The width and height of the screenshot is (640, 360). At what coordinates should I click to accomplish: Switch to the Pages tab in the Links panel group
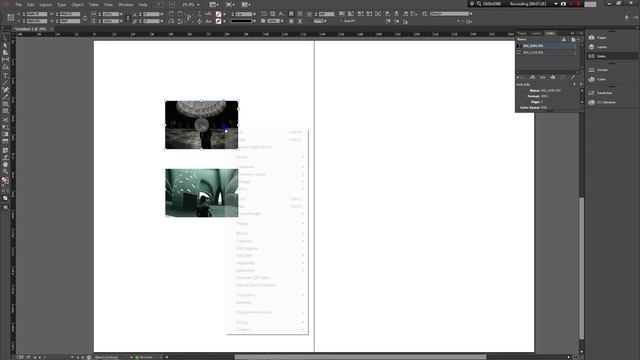pos(522,33)
